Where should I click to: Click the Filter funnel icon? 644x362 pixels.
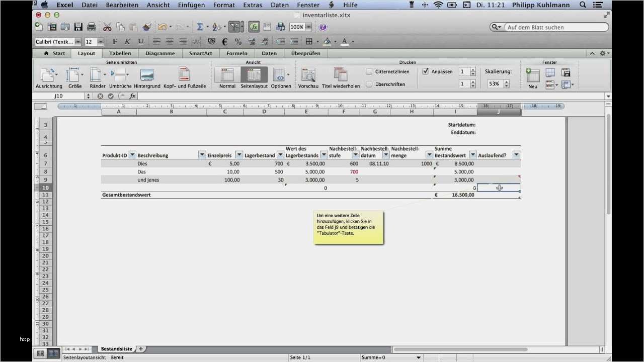[234, 27]
